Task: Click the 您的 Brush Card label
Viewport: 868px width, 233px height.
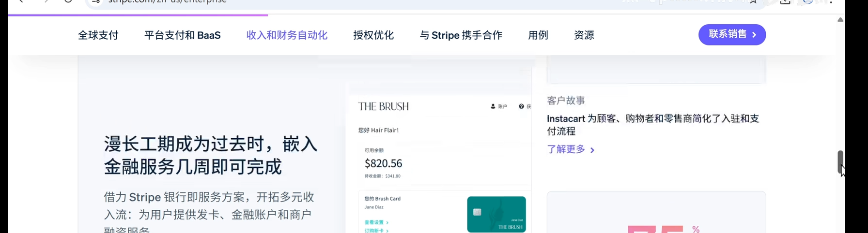Action: [382, 199]
